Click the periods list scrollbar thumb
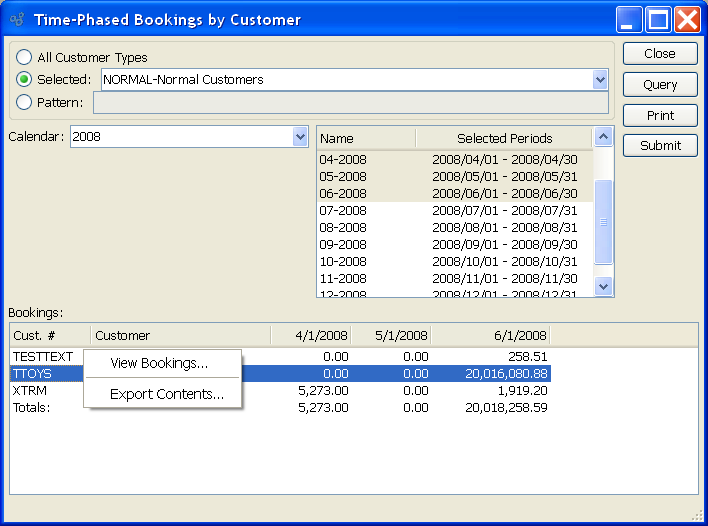Image resolution: width=708 pixels, height=526 pixels. (603, 220)
